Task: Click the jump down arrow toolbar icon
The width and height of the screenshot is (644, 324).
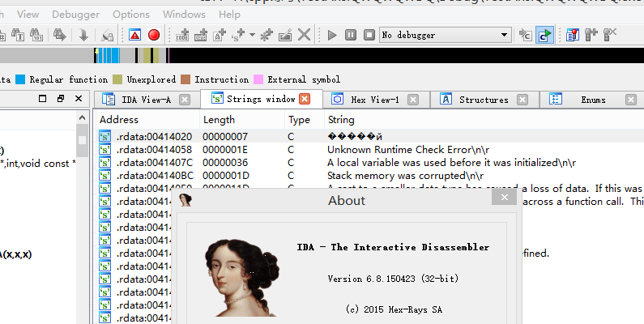Action: pyautogui.click(x=83, y=35)
